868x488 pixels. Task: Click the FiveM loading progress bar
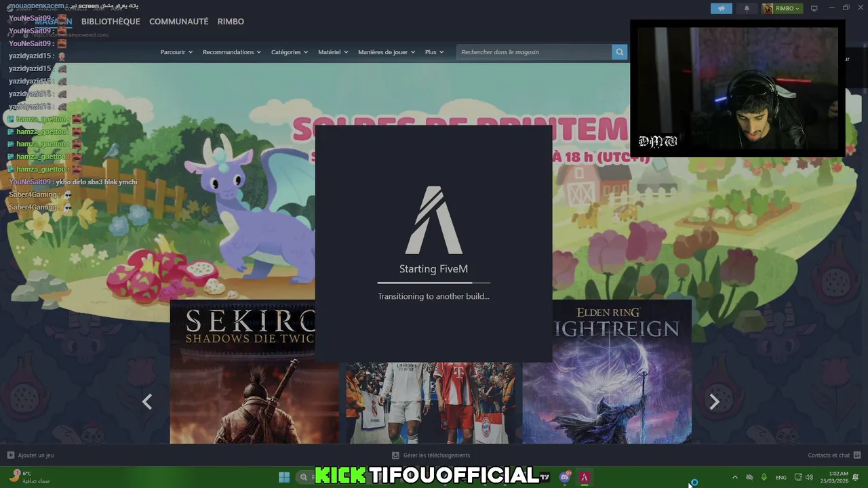(x=434, y=283)
